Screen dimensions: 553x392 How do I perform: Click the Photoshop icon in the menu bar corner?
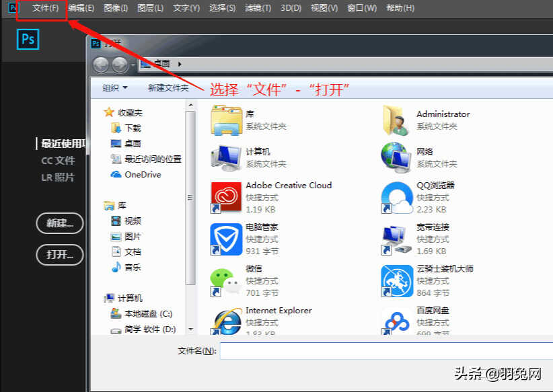point(13,7)
